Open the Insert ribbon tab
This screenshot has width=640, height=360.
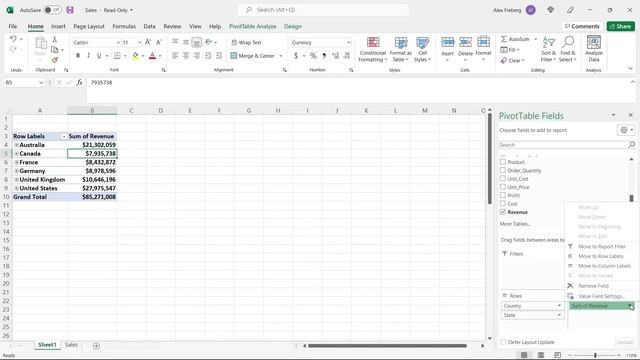coord(58,26)
